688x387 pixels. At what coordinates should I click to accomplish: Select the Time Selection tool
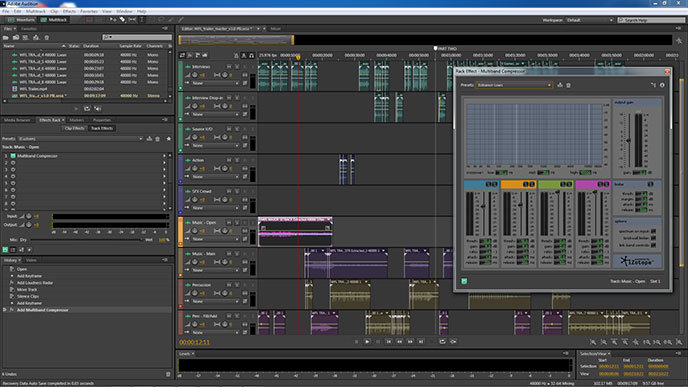click(142, 20)
